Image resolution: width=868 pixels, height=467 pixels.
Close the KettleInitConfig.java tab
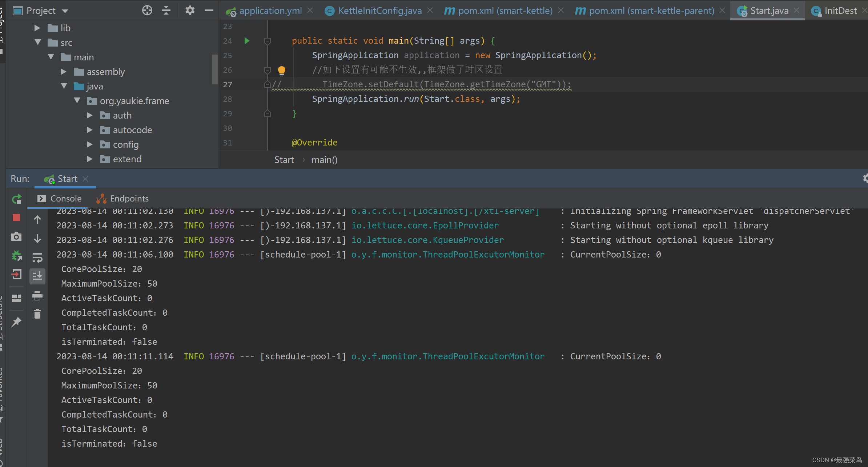click(430, 11)
